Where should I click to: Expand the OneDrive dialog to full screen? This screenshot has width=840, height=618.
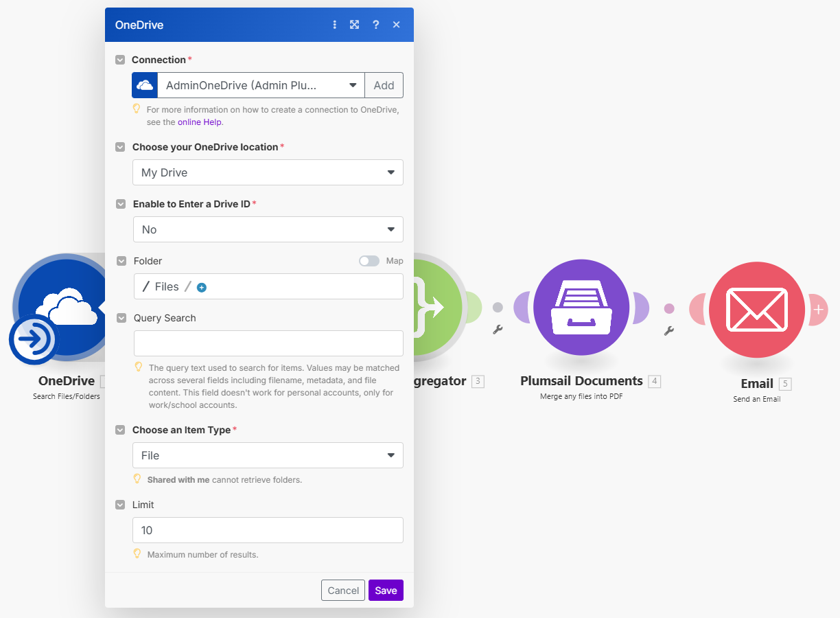pyautogui.click(x=354, y=25)
